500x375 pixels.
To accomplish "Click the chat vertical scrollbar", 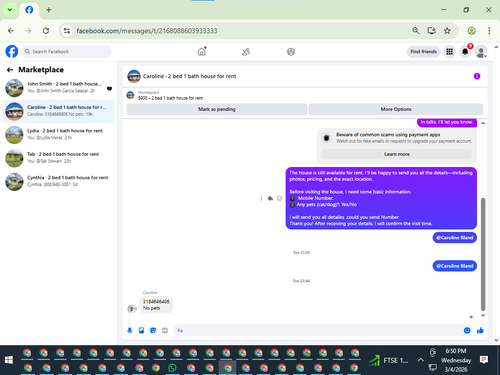I will click(483, 254).
